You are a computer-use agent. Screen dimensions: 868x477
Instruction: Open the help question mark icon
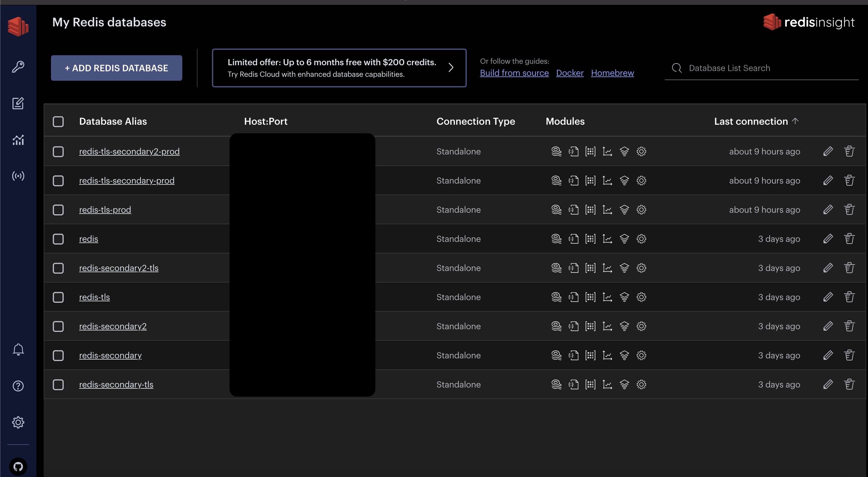(x=18, y=386)
